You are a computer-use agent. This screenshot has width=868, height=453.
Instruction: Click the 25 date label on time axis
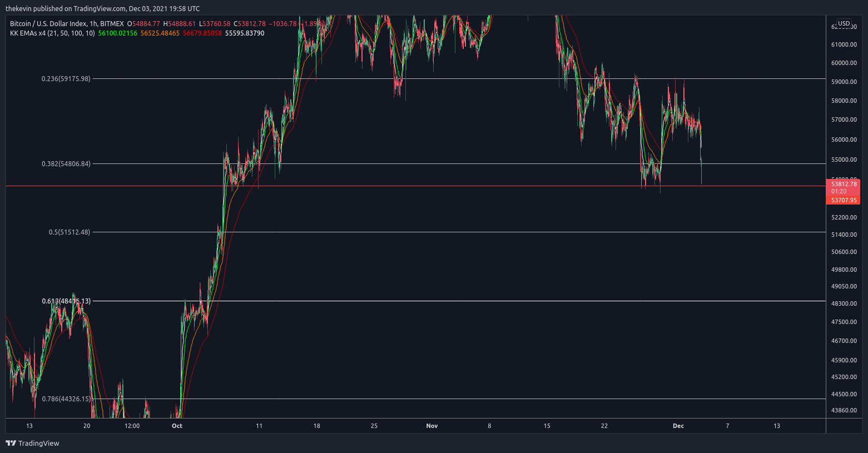[374, 426]
